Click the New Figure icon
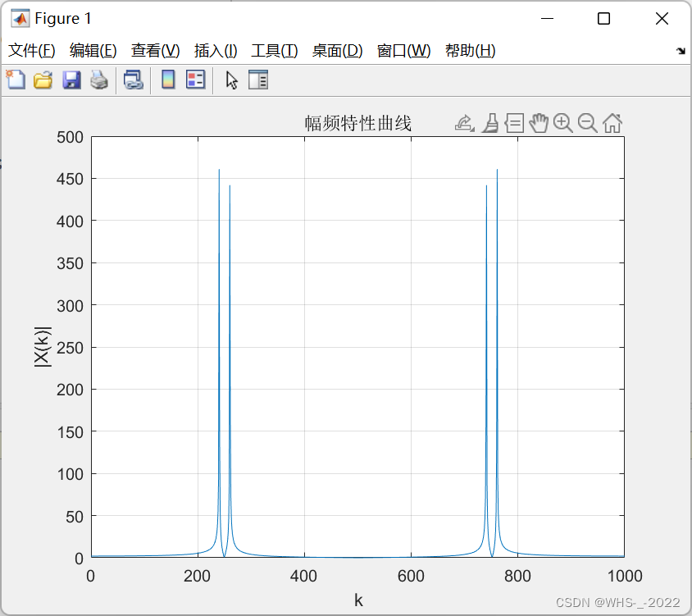 pyautogui.click(x=16, y=80)
